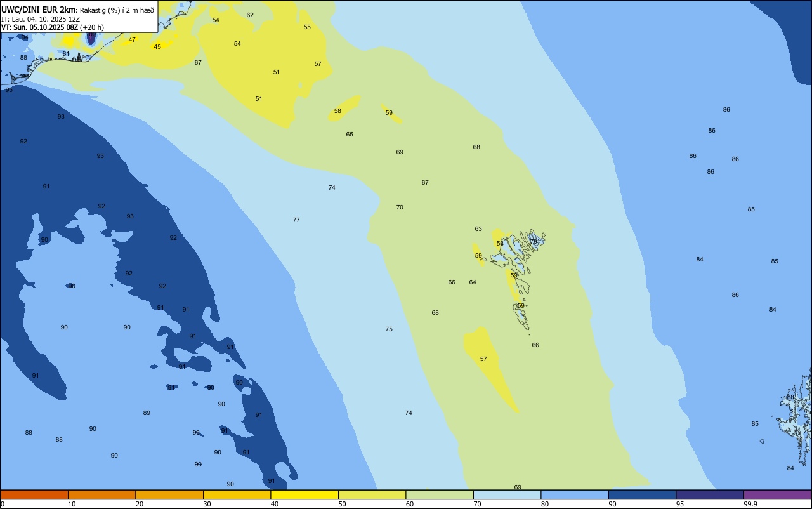Click the pale yellow 50–60 legend swatch

pyautogui.click(x=372, y=494)
